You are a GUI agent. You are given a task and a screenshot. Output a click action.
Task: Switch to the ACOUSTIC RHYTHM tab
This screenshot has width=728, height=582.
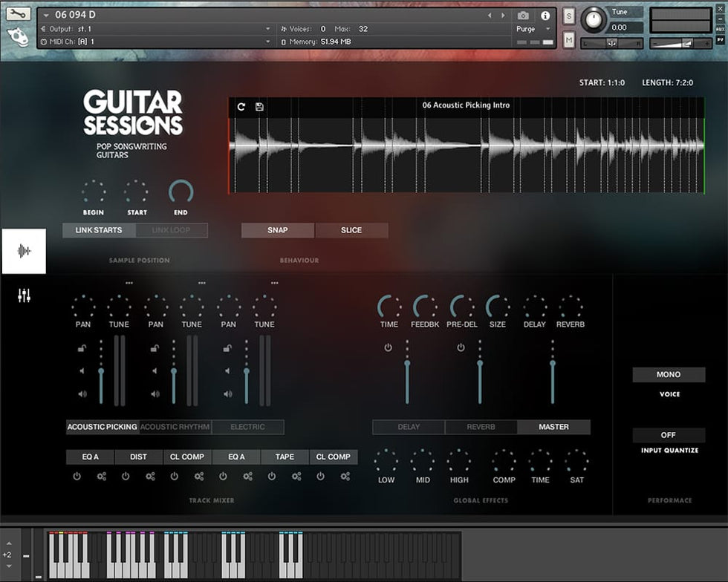point(175,427)
